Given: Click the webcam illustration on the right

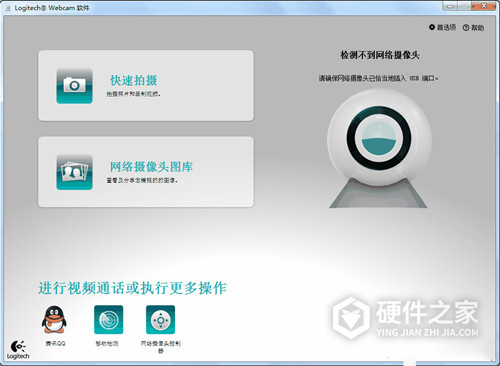Looking at the screenshot, I should 379,148.
